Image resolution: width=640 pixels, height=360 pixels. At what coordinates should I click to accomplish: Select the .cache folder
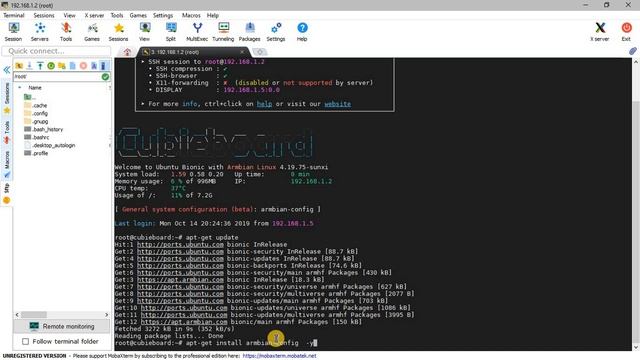tap(36, 105)
